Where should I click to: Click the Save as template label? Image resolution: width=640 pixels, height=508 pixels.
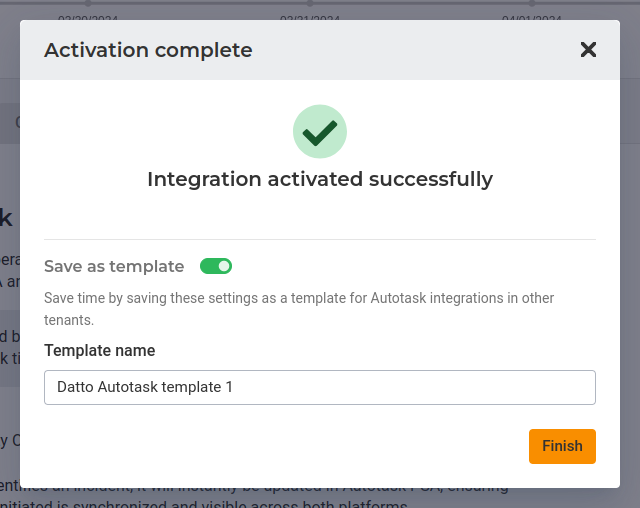114,266
